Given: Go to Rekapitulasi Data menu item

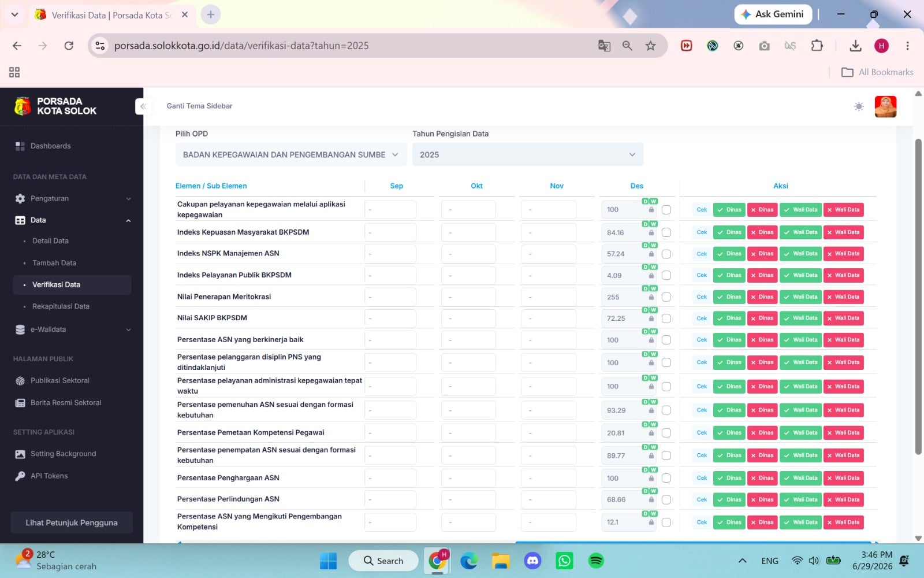Looking at the screenshot, I should pyautogui.click(x=61, y=306).
